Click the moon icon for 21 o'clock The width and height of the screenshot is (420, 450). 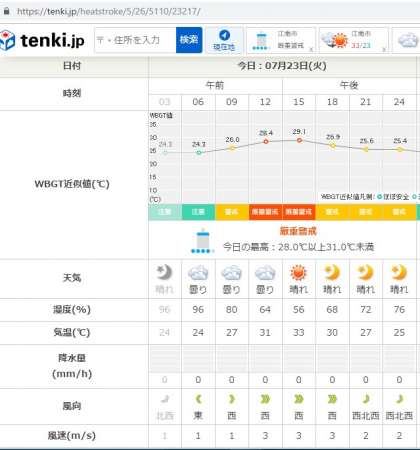(366, 273)
